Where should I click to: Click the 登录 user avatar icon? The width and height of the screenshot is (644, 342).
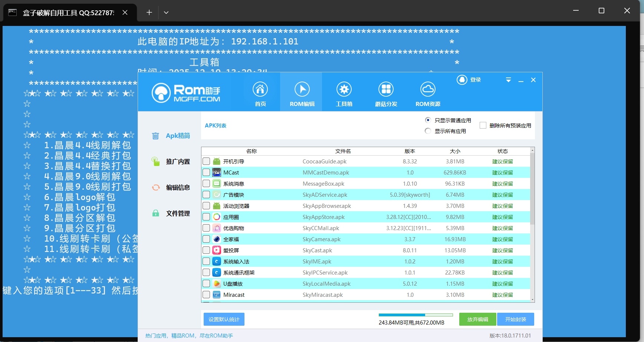(462, 80)
